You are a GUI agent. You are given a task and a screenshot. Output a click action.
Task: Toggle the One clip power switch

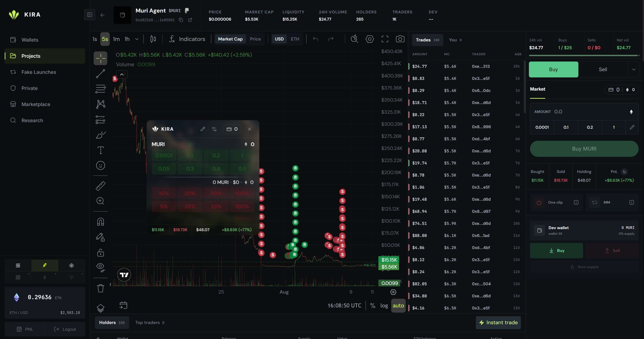point(539,202)
